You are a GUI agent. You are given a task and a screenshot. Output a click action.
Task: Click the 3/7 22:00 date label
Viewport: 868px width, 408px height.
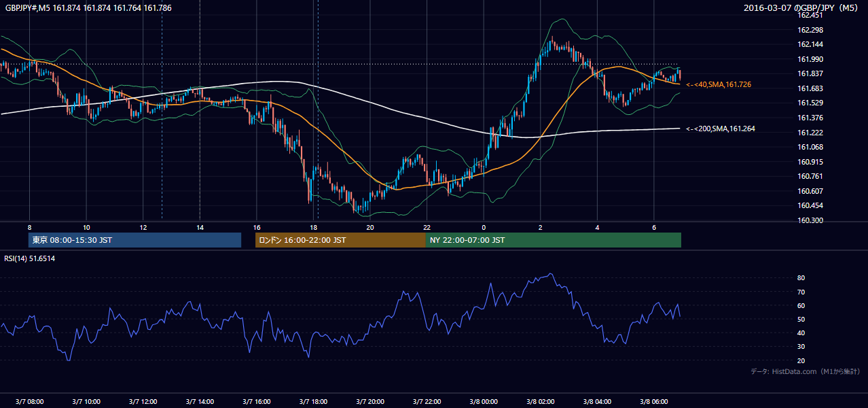coord(427,401)
